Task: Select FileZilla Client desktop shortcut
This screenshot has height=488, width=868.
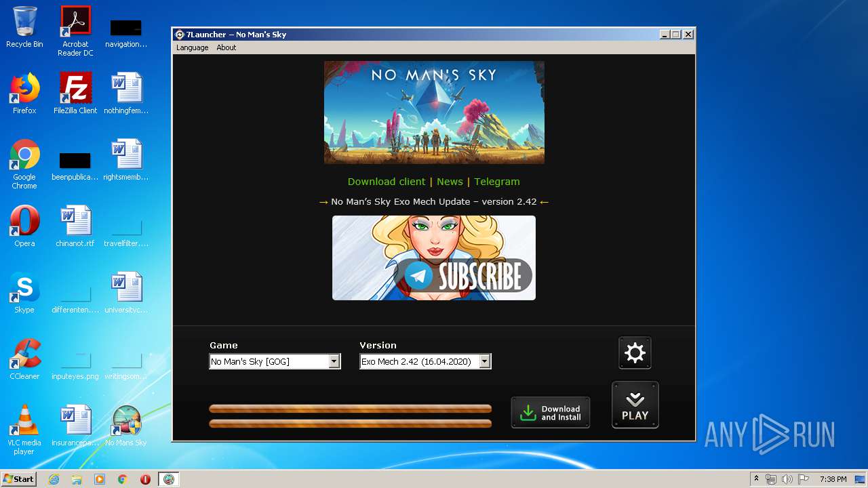Action: click(75, 94)
